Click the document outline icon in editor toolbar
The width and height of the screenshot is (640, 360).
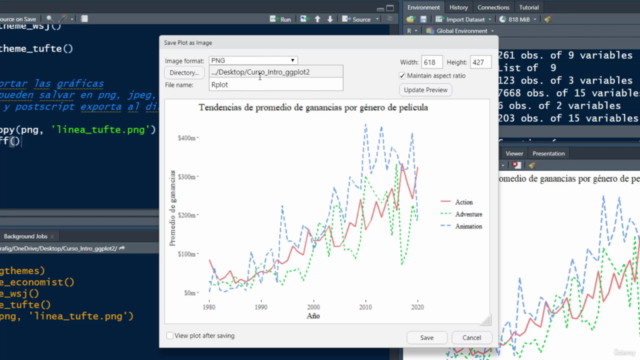coord(390,19)
